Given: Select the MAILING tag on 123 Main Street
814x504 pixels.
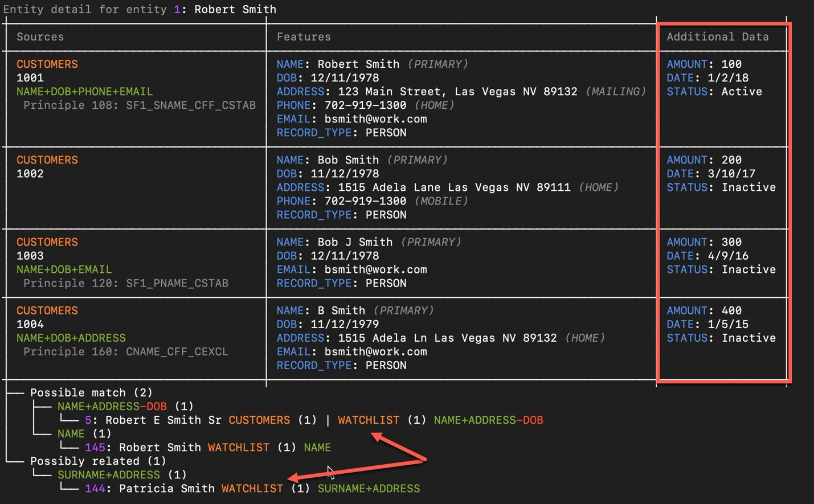Looking at the screenshot, I should 616,91.
